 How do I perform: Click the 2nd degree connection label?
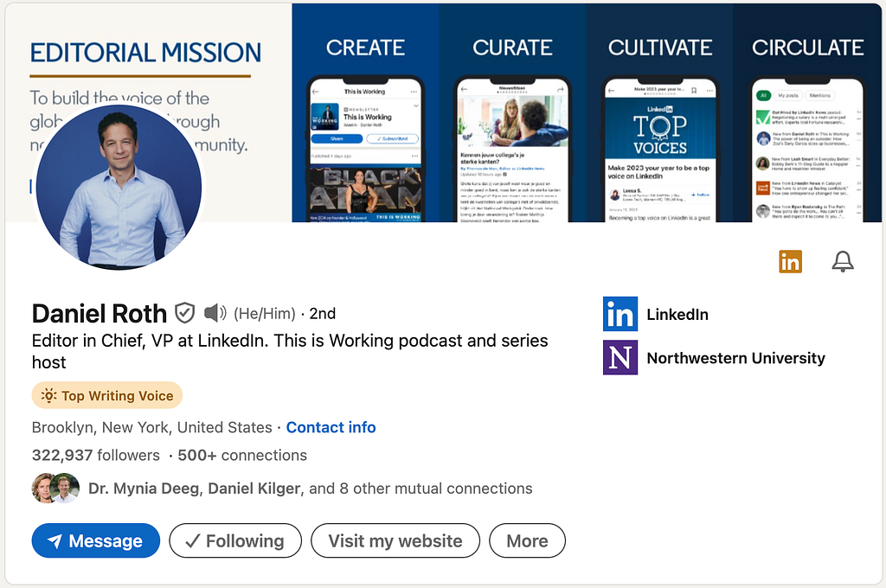click(x=323, y=314)
